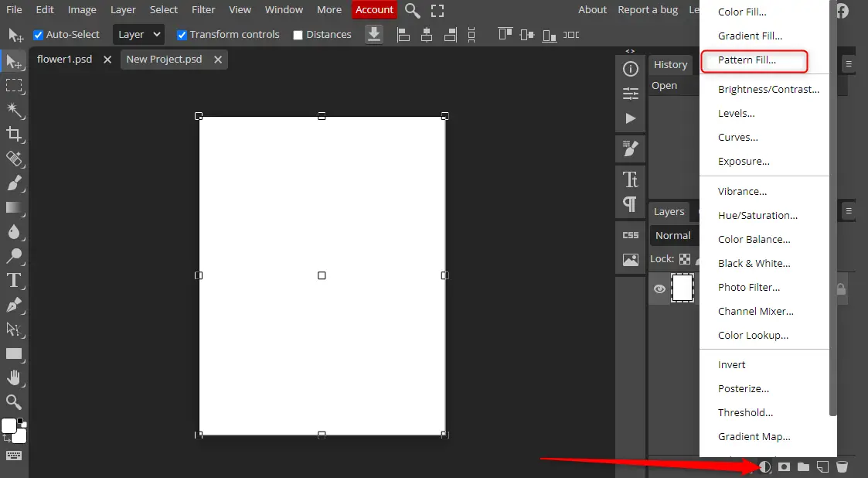Switch to the flower1.psd tab
The width and height of the screenshot is (868, 478).
click(x=65, y=60)
